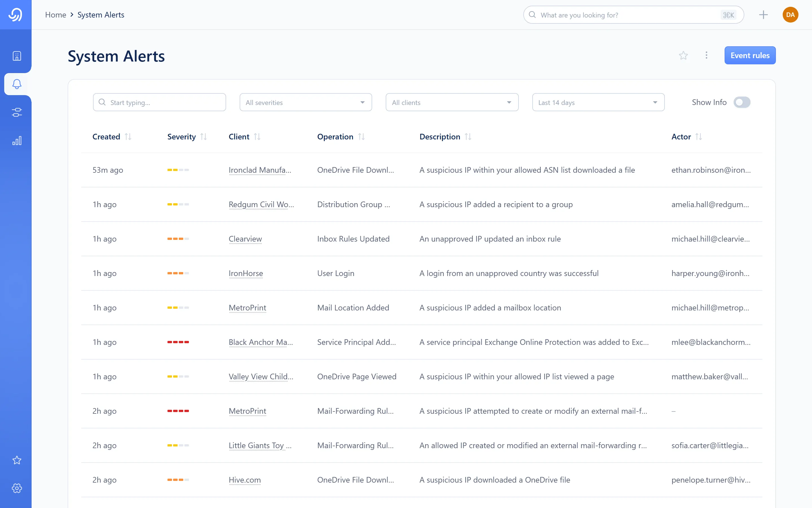Viewport: 812px width, 508px height.
Task: Sort by Actor column arrows
Action: [699, 137]
